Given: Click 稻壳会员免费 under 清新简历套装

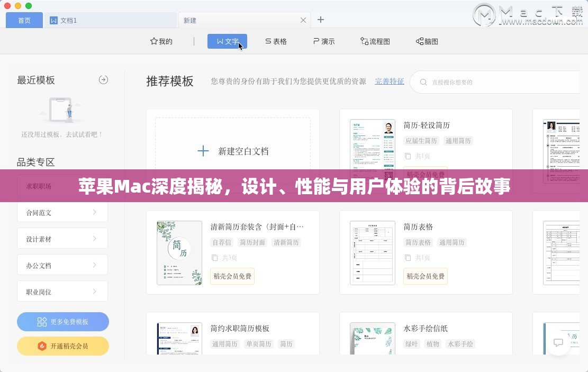Looking at the screenshot, I should (232, 276).
